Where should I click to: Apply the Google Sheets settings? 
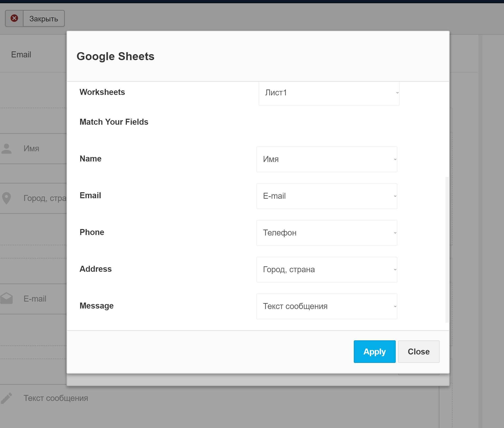[374, 351]
